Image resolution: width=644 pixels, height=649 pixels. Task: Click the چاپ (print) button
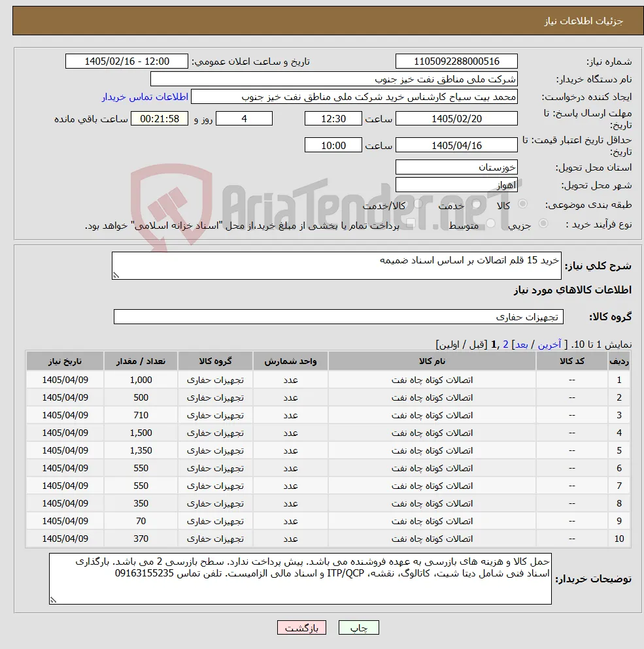[359, 627]
